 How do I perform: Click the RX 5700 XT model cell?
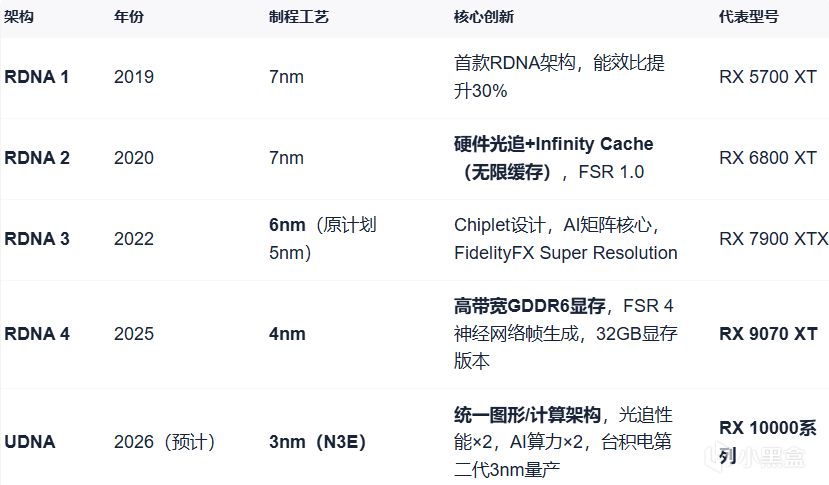[x=767, y=77]
